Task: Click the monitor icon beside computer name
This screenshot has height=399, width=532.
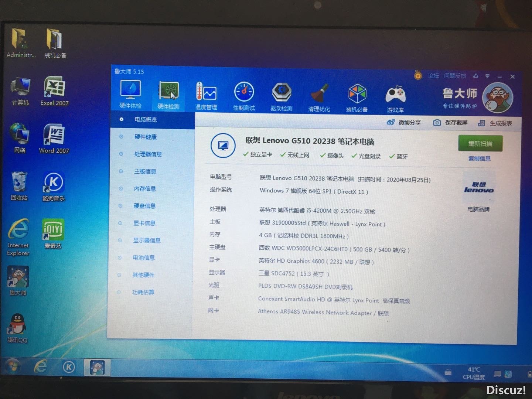Action: point(223,146)
